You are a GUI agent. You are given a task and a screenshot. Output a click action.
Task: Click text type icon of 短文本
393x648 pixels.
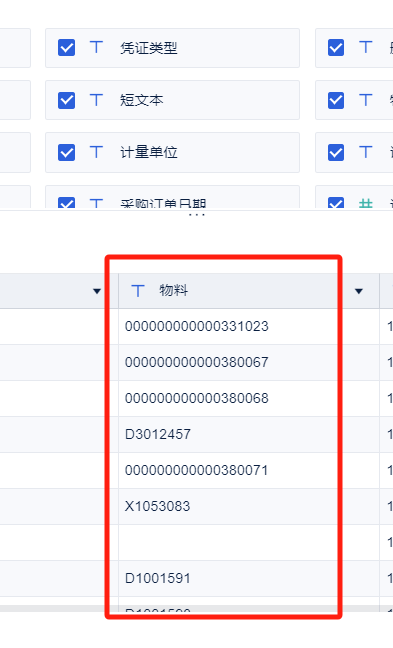pyautogui.click(x=96, y=100)
